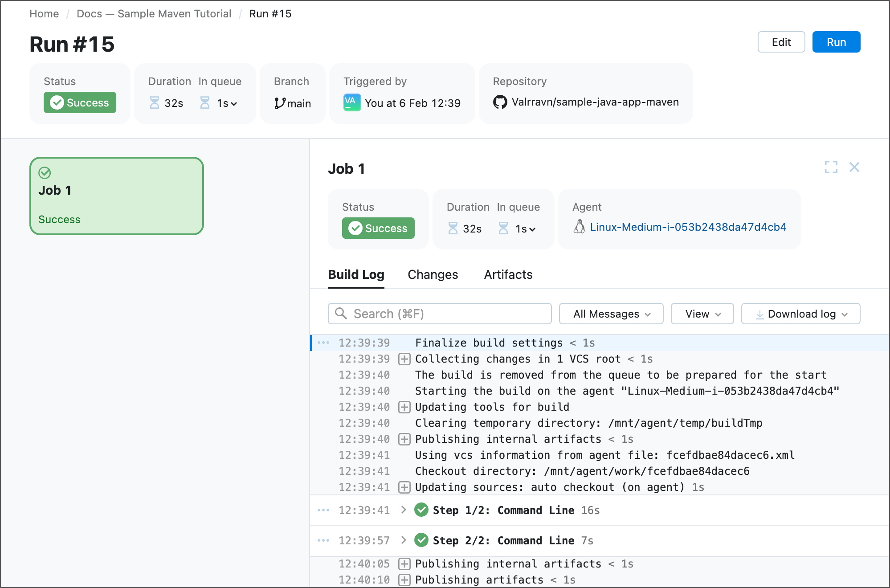The height and width of the screenshot is (588, 890).
Task: Select the Artifacts tab
Action: [509, 274]
